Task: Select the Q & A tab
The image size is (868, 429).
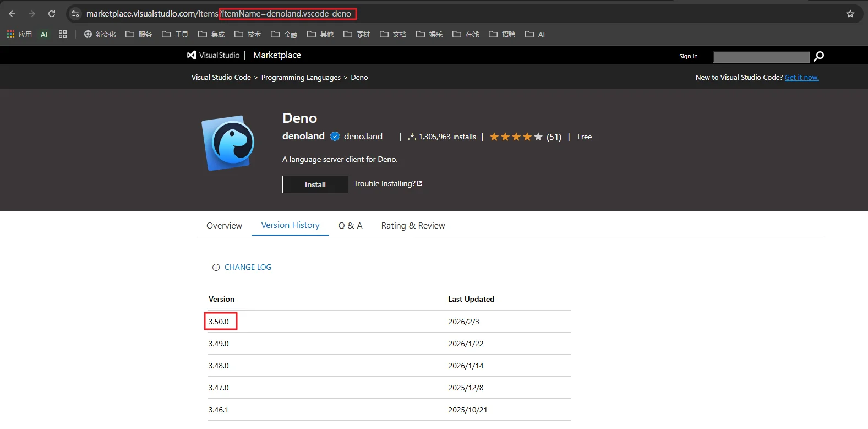Action: (x=350, y=226)
